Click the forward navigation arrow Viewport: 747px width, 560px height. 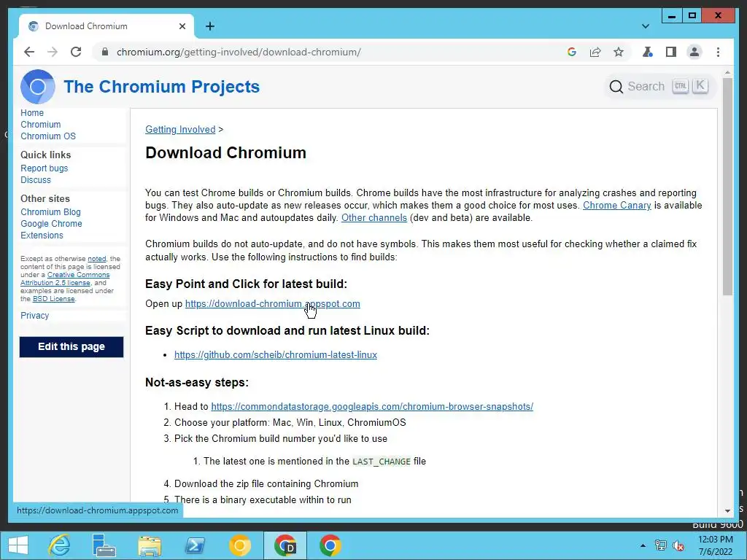(53, 52)
